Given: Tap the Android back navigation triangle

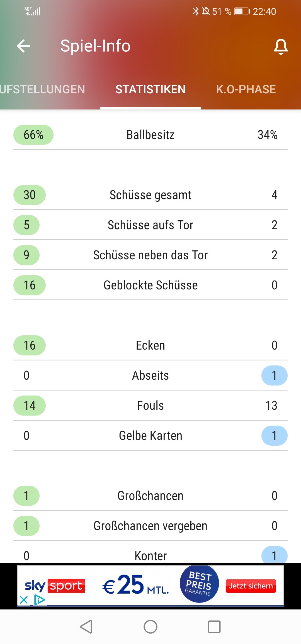Looking at the screenshot, I should pyautogui.click(x=86, y=627).
